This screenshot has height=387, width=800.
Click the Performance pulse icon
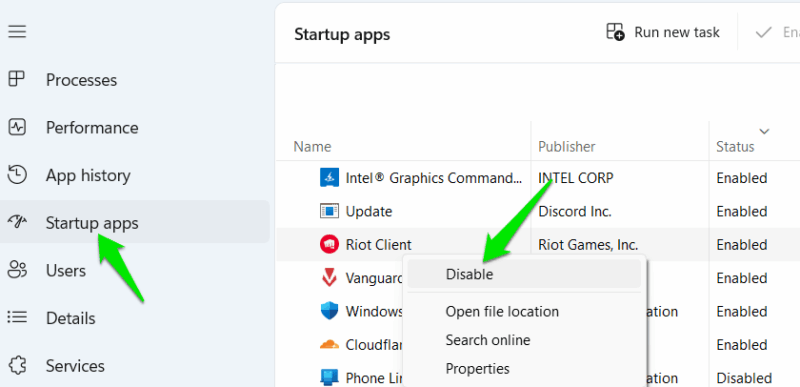[17, 127]
